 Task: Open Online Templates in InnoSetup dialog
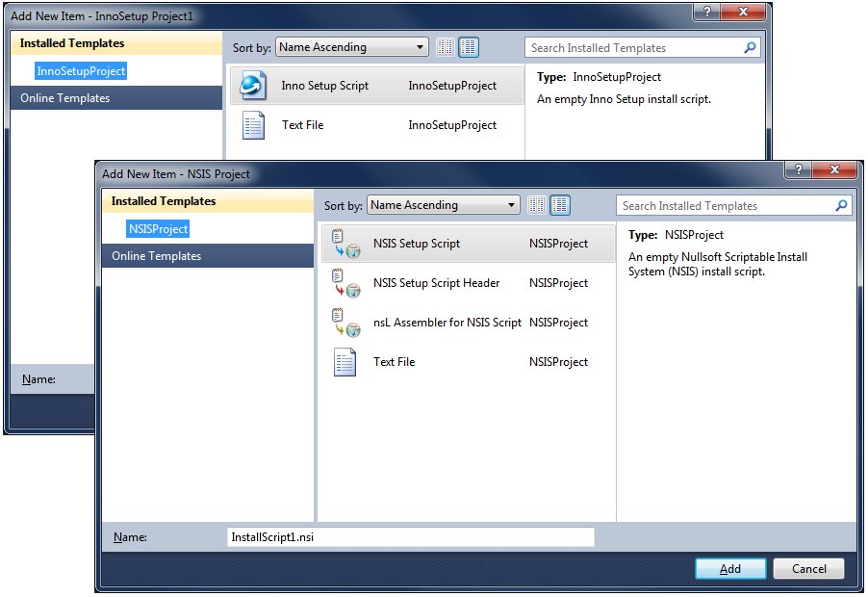click(x=116, y=98)
